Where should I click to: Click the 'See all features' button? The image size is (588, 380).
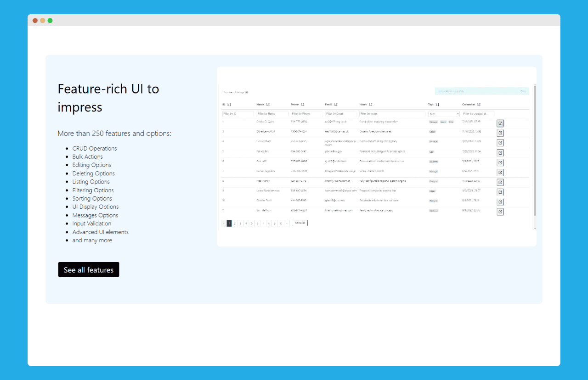click(89, 270)
